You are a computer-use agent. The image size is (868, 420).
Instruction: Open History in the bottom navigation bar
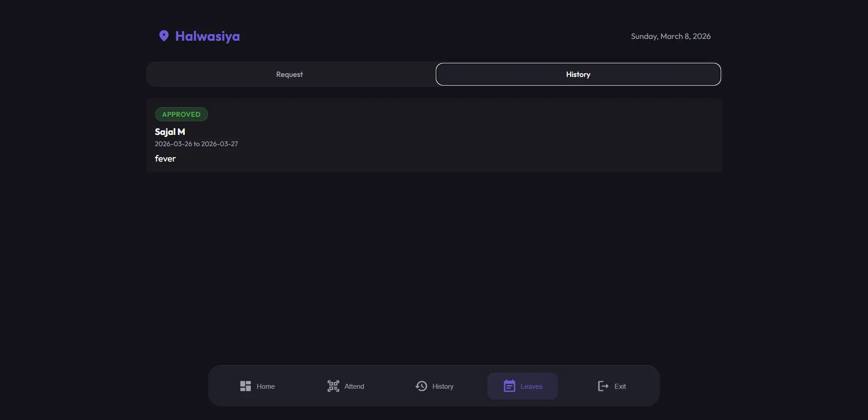(x=434, y=386)
